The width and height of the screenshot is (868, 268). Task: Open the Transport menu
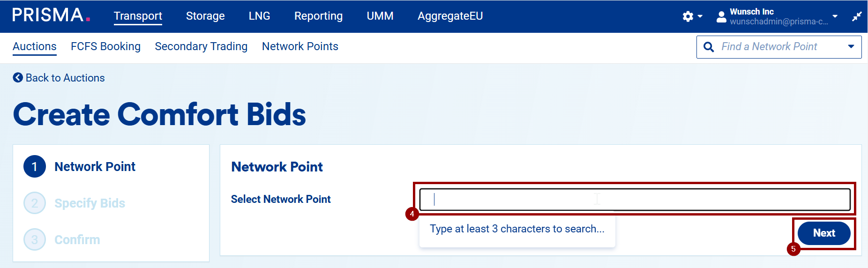tap(138, 16)
